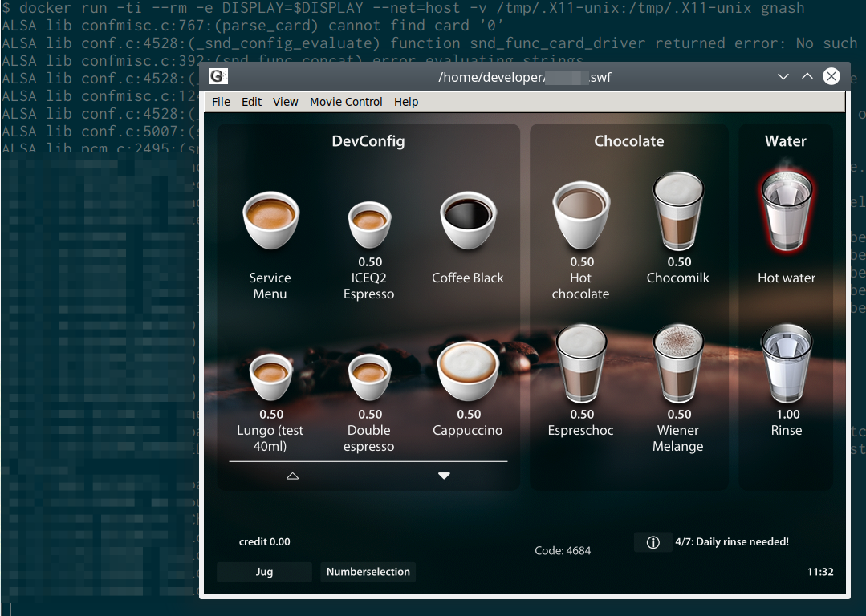This screenshot has width=866, height=616.
Task: Choose Coffee Black from DevConfig
Action: click(468, 221)
